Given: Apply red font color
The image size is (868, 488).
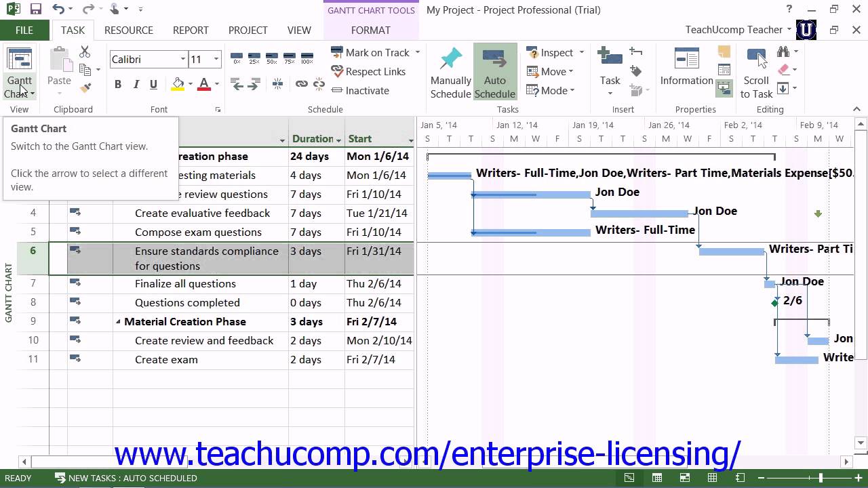Looking at the screenshot, I should pyautogui.click(x=203, y=84).
